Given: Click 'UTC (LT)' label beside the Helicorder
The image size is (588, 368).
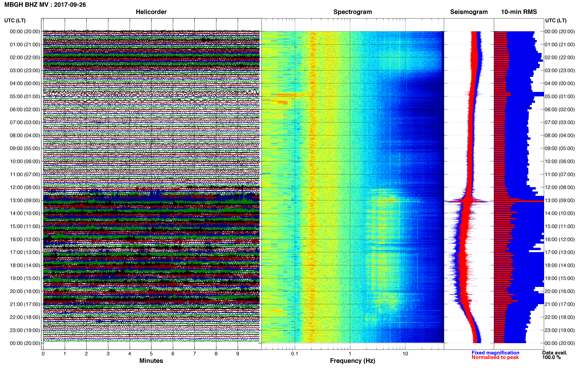Looking at the screenshot, I should point(15,20).
